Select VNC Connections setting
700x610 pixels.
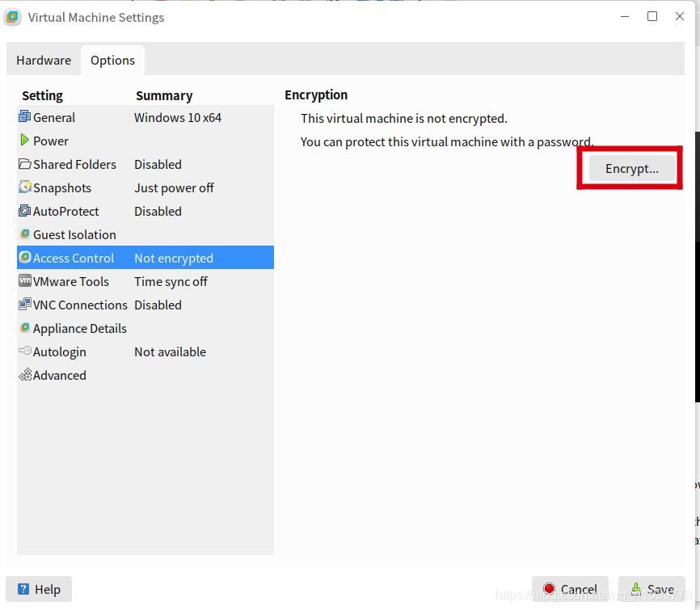145,305
